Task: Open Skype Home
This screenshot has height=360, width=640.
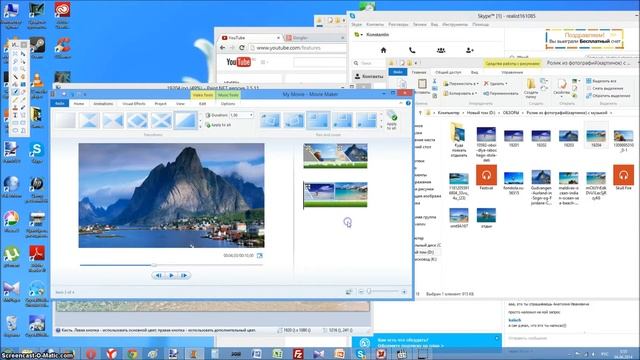Action: [383, 50]
